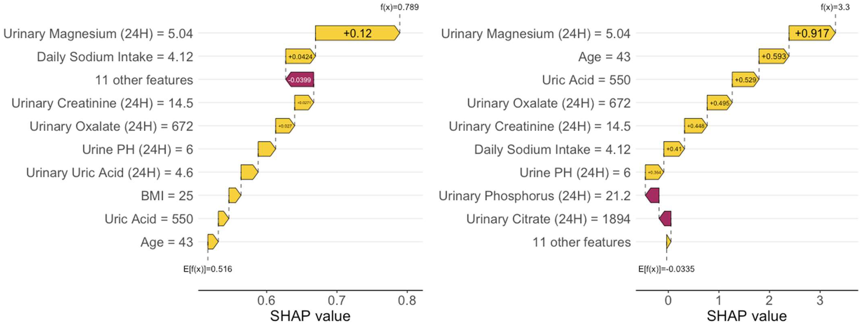Screen dimensions: 868x329
Task: Select the +0.917 bar in right plot
Action: [811, 33]
